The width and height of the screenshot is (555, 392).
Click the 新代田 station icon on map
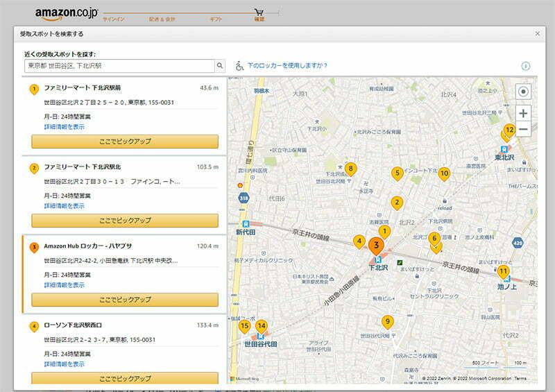(246, 224)
